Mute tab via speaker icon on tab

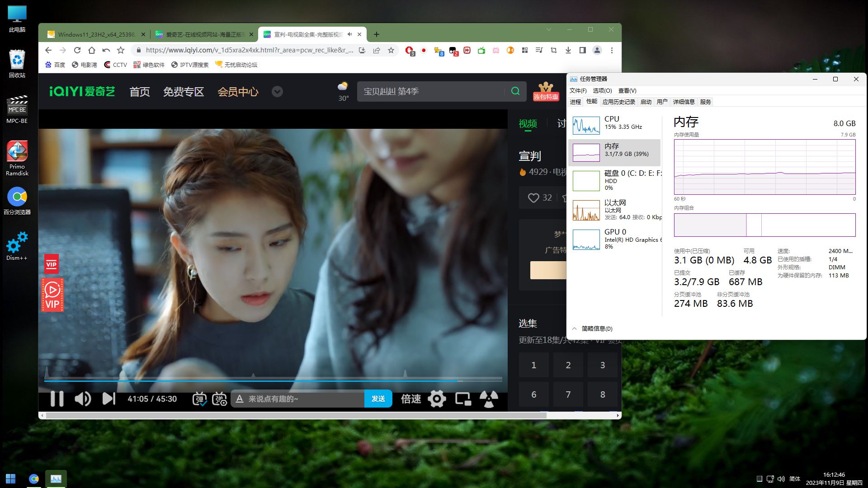(349, 34)
